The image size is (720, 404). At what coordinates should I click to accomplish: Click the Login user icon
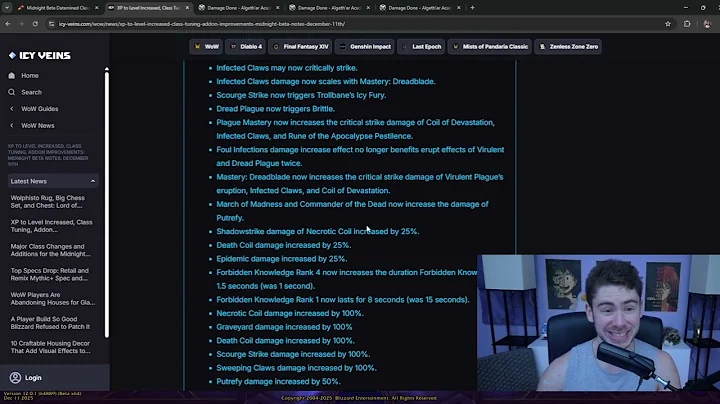tap(15, 377)
